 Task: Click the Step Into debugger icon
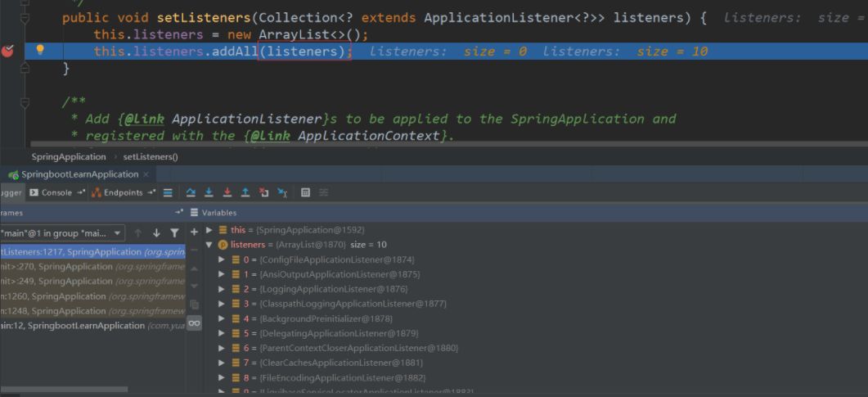[x=209, y=192]
